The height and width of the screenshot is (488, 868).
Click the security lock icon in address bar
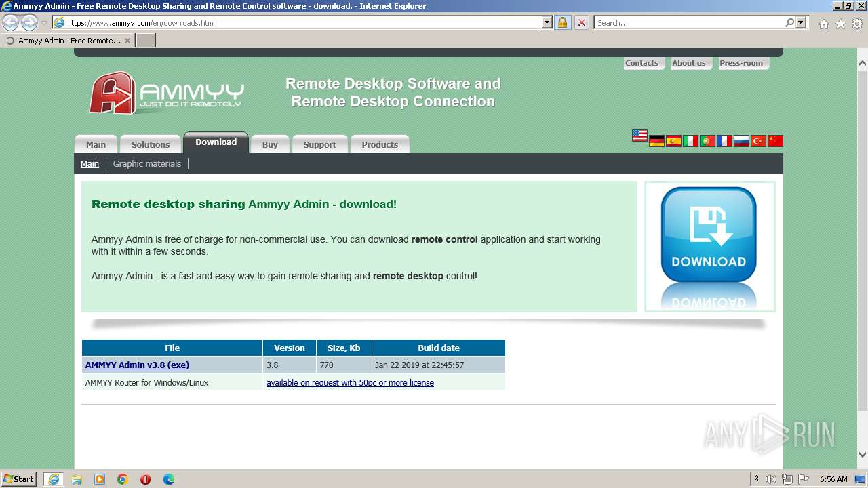(562, 22)
